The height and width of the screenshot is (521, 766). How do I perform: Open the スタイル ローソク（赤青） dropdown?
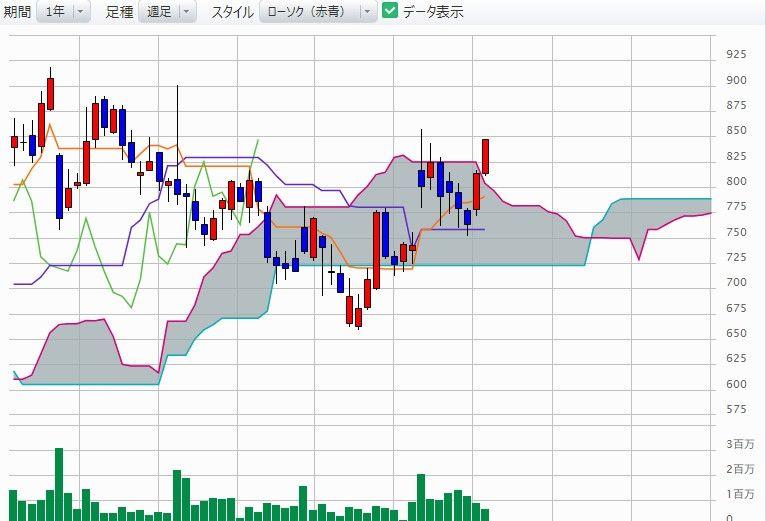pos(318,11)
